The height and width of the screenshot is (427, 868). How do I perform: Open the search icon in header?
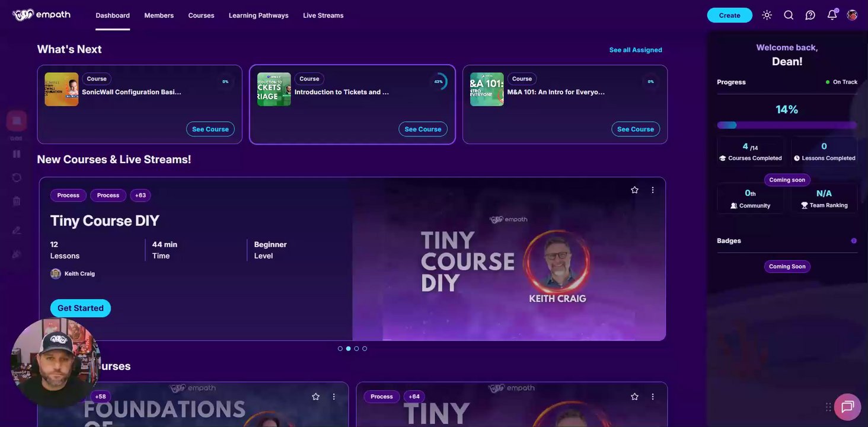pos(789,15)
